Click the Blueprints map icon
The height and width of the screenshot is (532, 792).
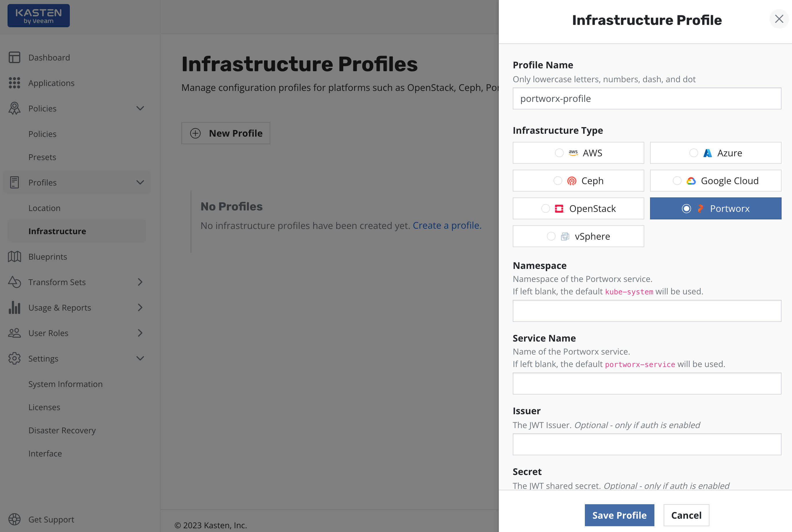[x=14, y=257]
